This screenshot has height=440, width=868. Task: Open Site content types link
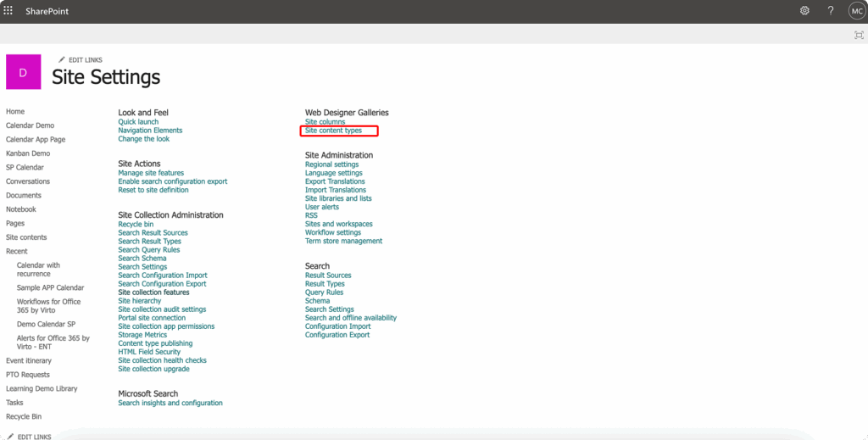(333, 131)
